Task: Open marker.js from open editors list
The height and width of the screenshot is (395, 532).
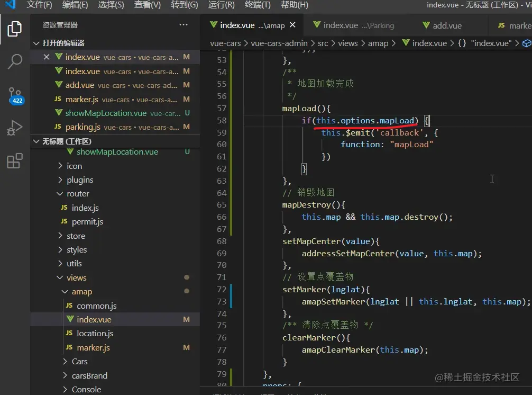Action: (x=115, y=99)
